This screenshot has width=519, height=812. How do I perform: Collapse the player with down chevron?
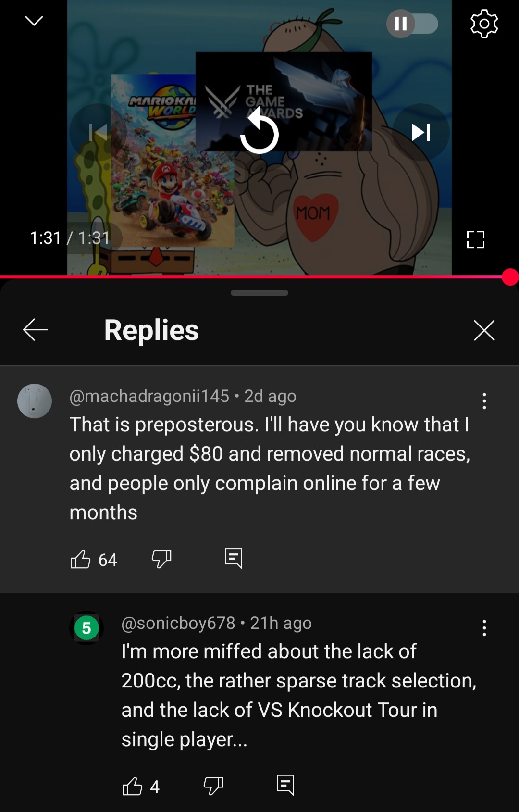click(x=34, y=21)
